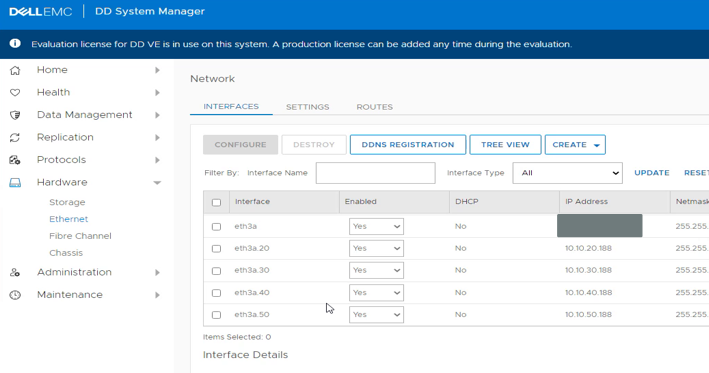The width and height of the screenshot is (709, 373).
Task: Click IP address 10.10.20.188
Action: click(588, 248)
